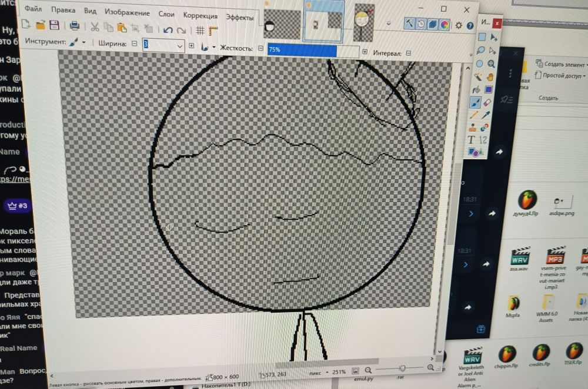Select the Zoom magnifier tool

pos(491,63)
